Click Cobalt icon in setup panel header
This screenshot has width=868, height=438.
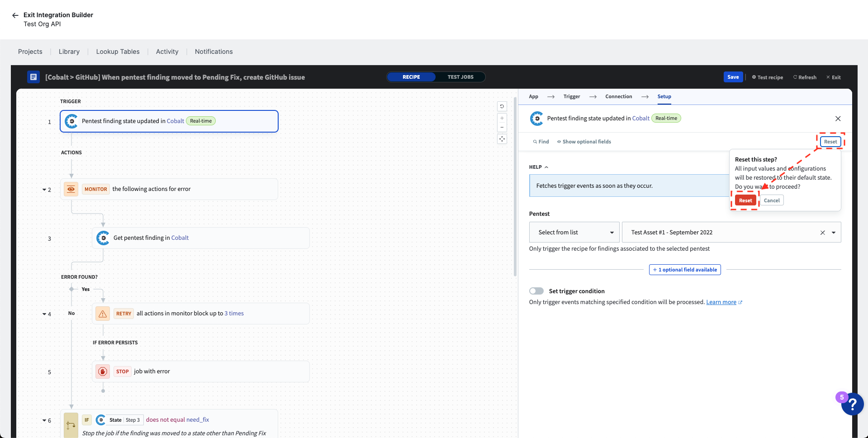pos(536,119)
